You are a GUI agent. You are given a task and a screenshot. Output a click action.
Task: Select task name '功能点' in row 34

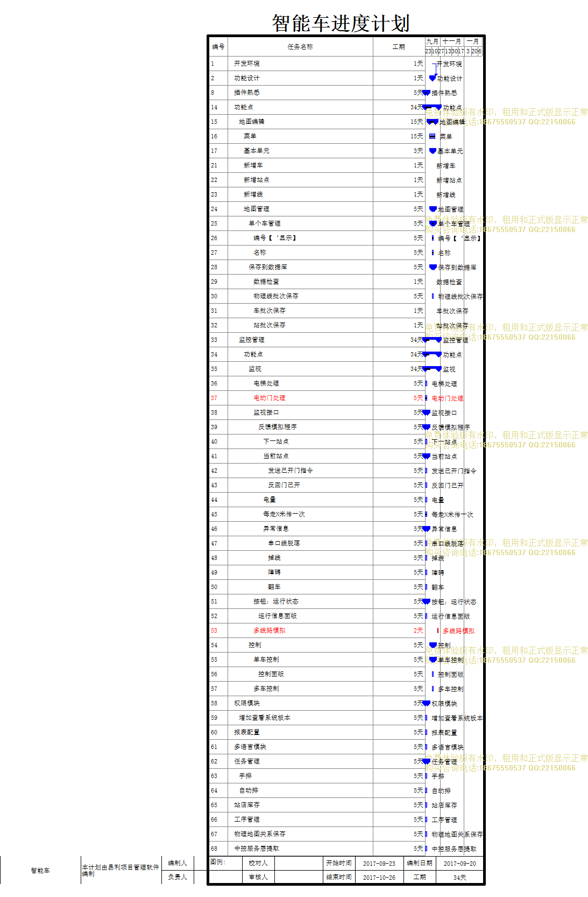[x=253, y=354]
